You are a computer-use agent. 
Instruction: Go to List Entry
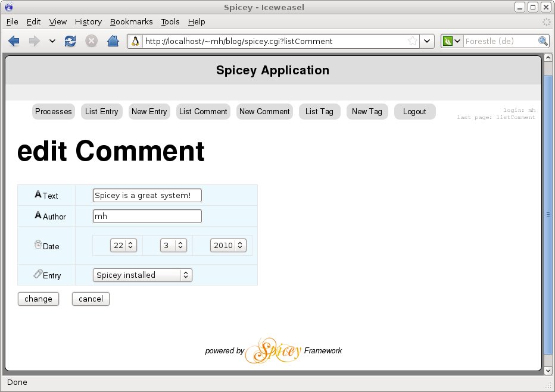102,112
